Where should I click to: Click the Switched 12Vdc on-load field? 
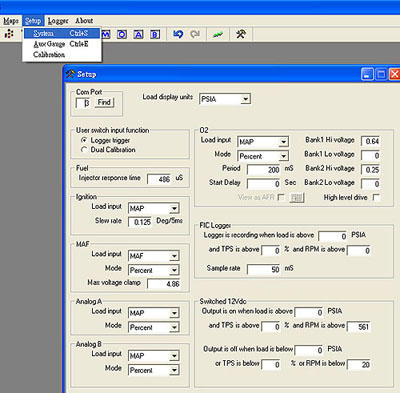pyautogui.click(x=309, y=312)
